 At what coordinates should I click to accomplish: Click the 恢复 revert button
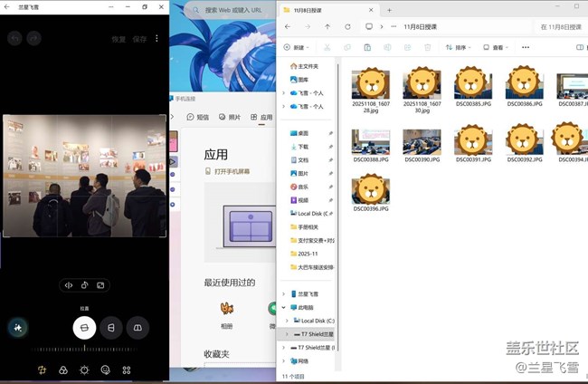[x=119, y=40]
